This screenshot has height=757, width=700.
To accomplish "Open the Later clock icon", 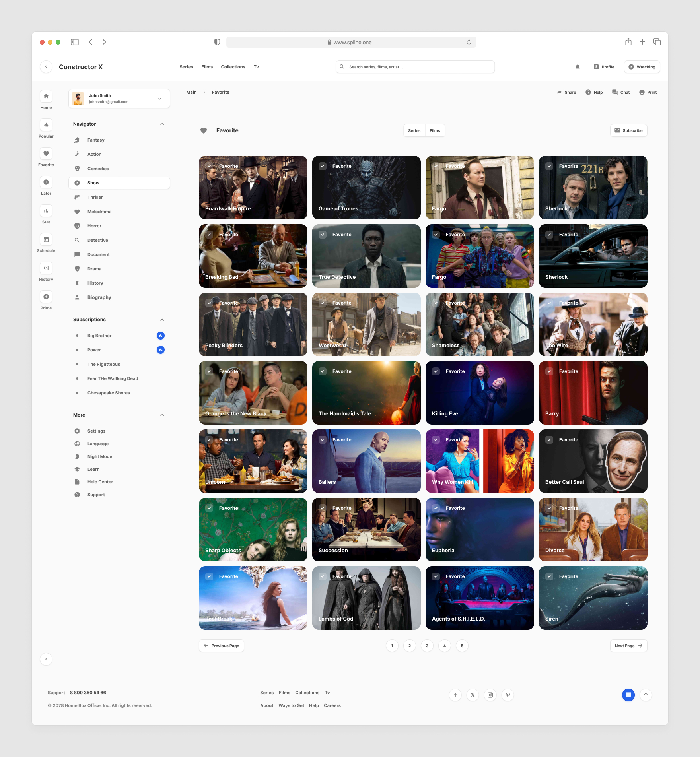I will tap(46, 182).
